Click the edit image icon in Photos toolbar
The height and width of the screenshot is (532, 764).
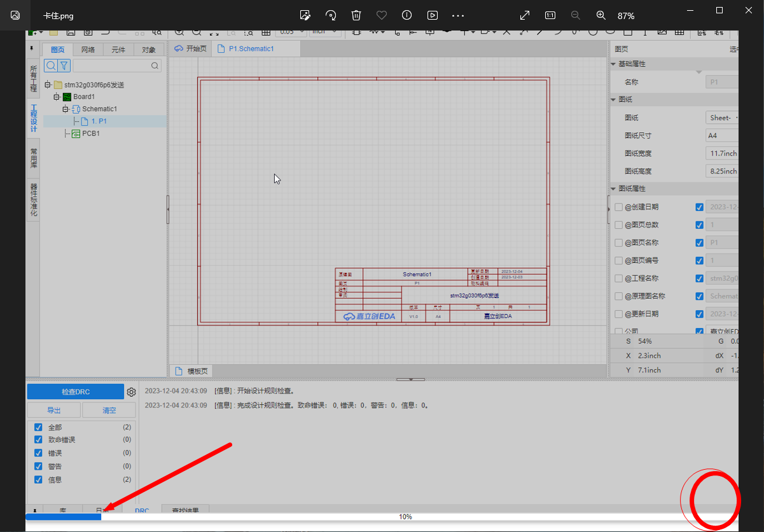click(x=305, y=15)
